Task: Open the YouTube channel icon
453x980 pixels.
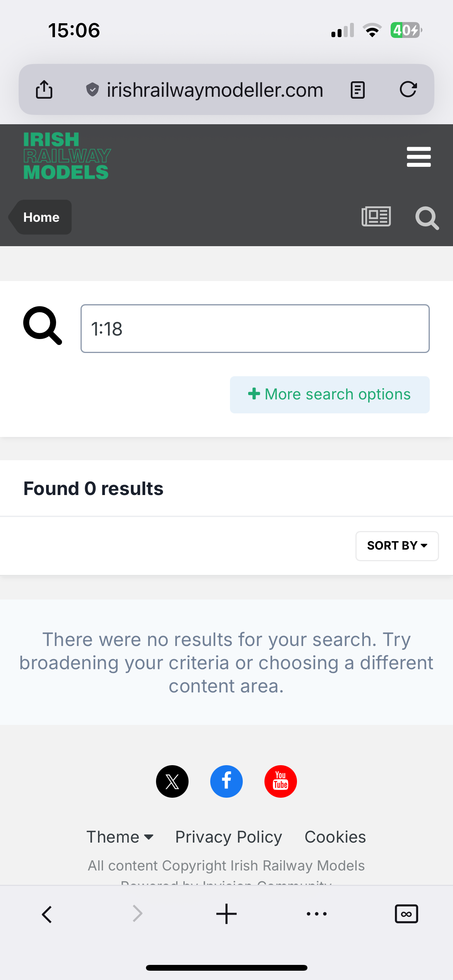Action: [x=281, y=781]
